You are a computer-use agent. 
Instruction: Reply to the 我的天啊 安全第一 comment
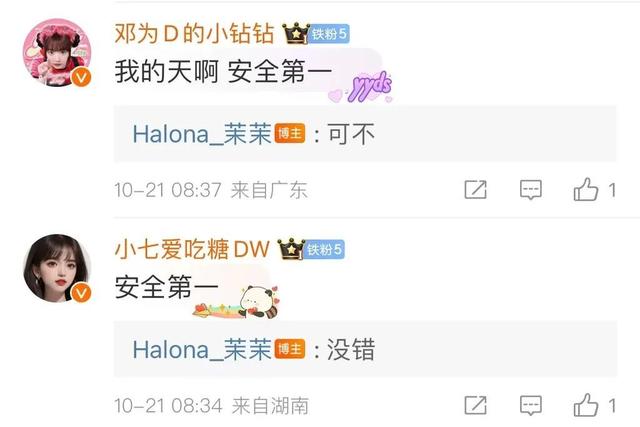[x=531, y=190]
